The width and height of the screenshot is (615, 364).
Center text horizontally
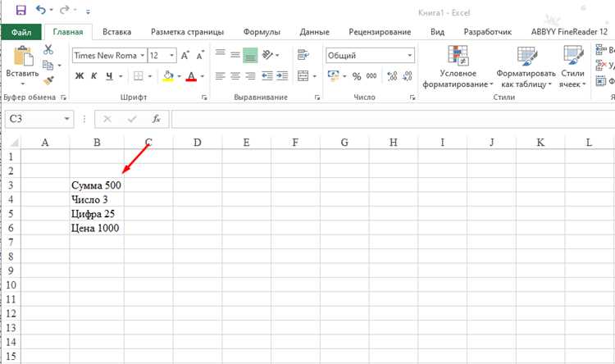click(x=235, y=75)
